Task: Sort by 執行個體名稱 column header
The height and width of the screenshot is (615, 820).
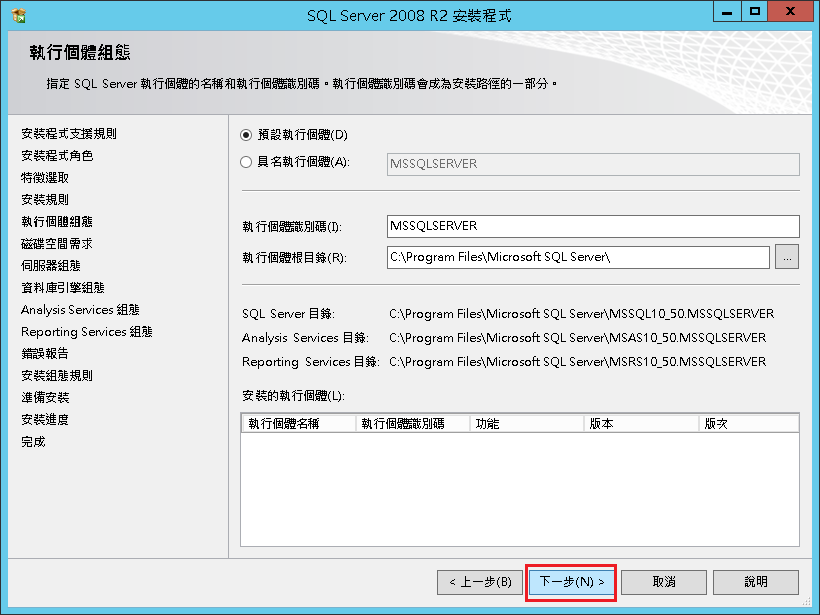Action: coord(299,424)
